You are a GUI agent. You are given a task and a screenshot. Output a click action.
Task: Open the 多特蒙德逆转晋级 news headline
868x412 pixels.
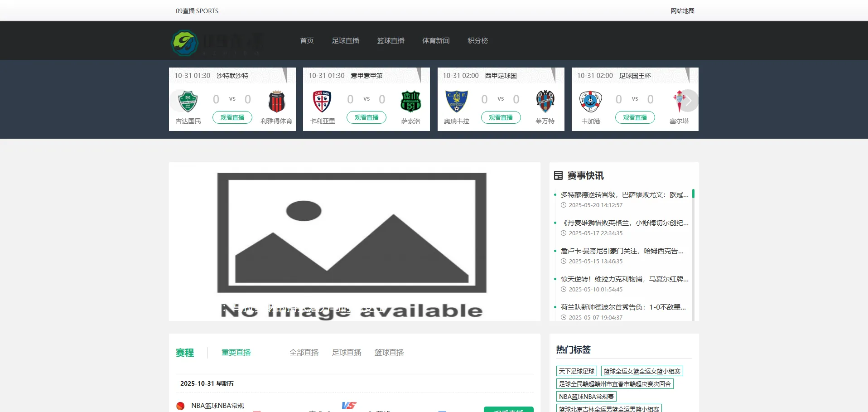(624, 194)
